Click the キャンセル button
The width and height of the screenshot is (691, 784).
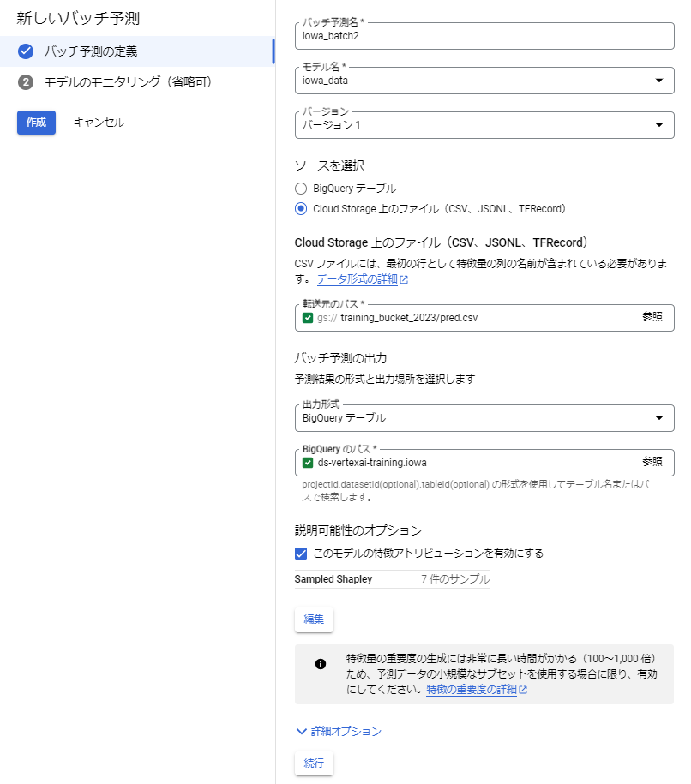click(99, 123)
